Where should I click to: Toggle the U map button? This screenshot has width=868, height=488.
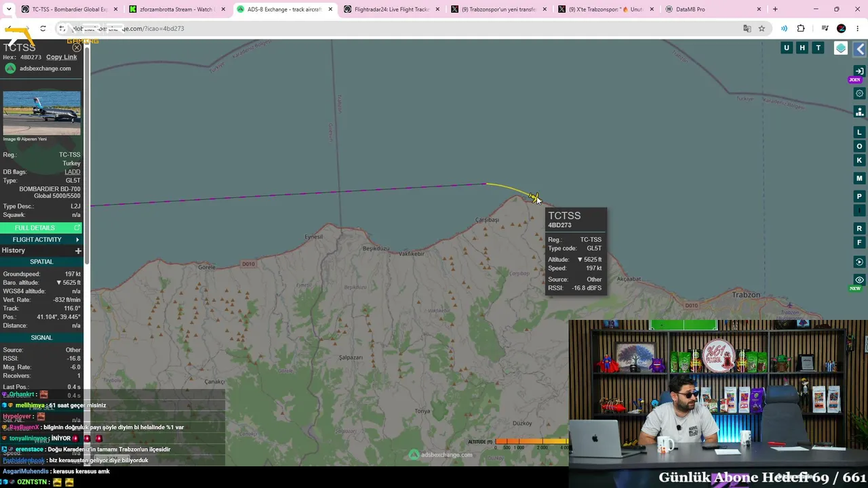[787, 48]
